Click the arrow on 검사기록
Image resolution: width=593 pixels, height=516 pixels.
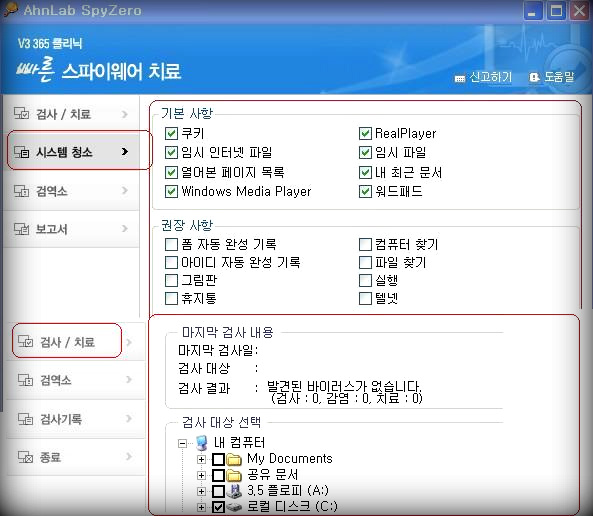click(x=129, y=418)
